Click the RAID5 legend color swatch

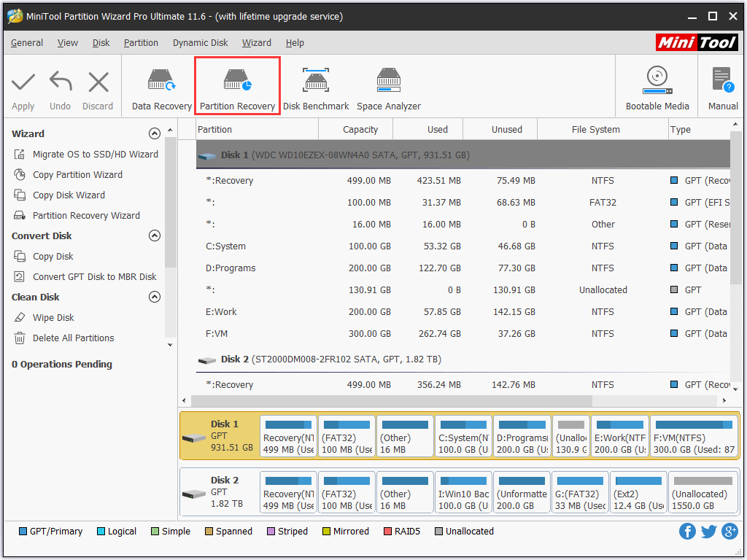pyautogui.click(x=387, y=532)
